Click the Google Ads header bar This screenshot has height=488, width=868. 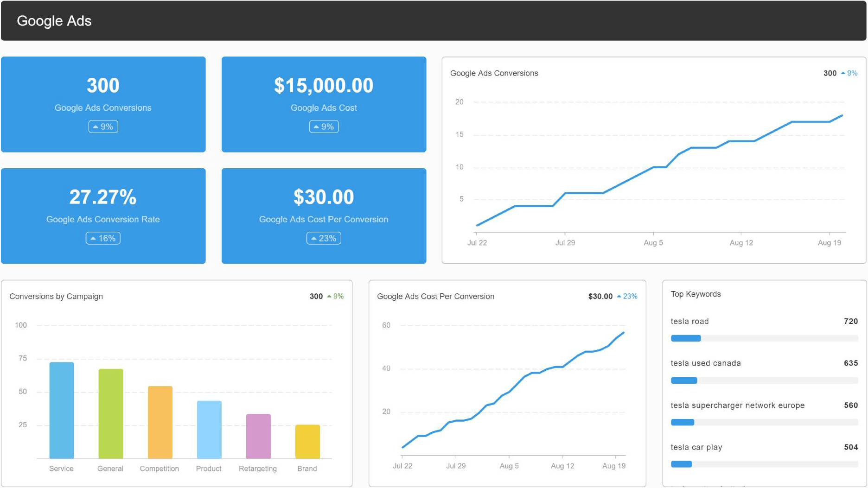click(54, 20)
